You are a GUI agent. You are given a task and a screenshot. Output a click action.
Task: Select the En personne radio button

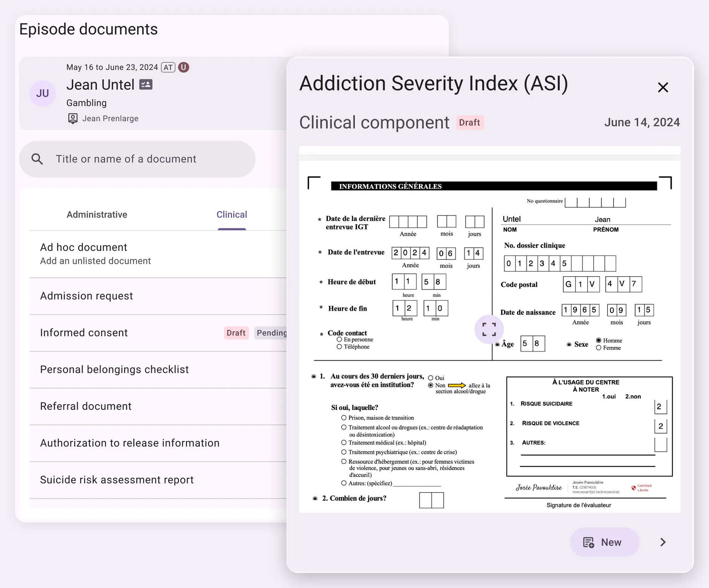coord(339,339)
